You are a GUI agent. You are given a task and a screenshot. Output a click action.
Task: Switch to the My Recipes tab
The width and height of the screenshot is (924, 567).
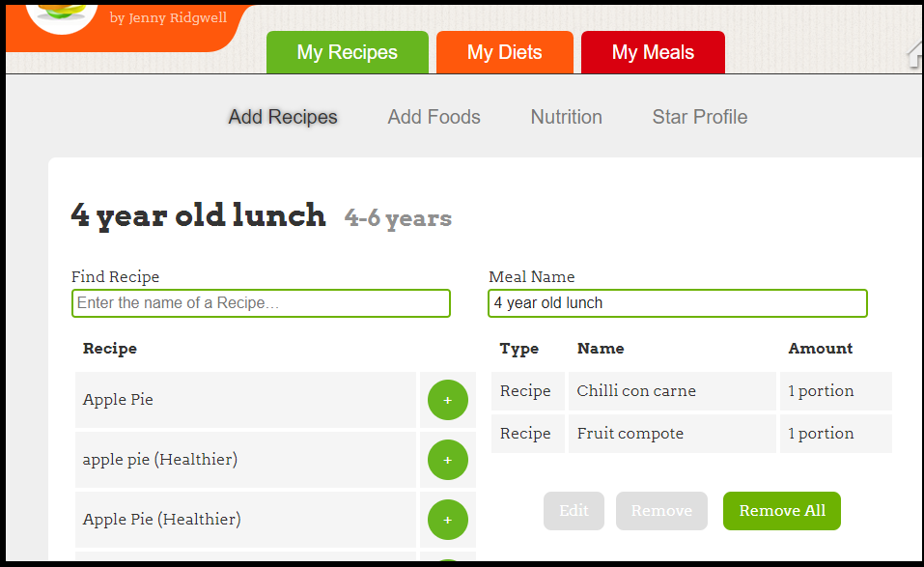coord(347,51)
